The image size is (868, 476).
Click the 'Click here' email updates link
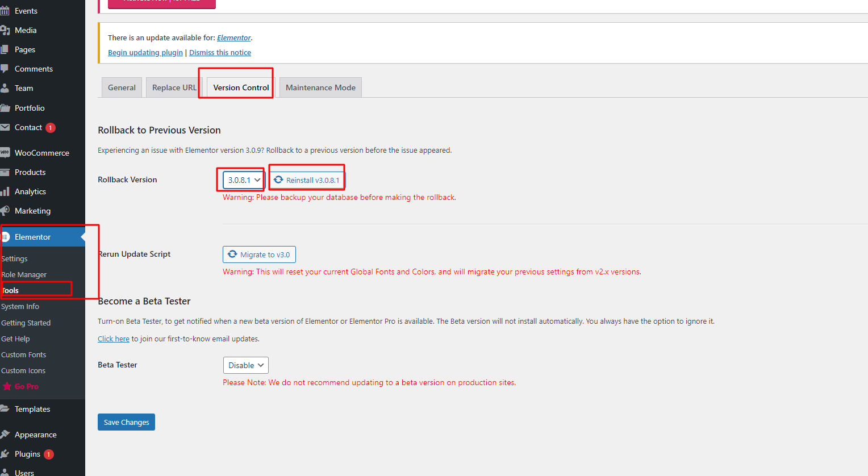pos(114,339)
